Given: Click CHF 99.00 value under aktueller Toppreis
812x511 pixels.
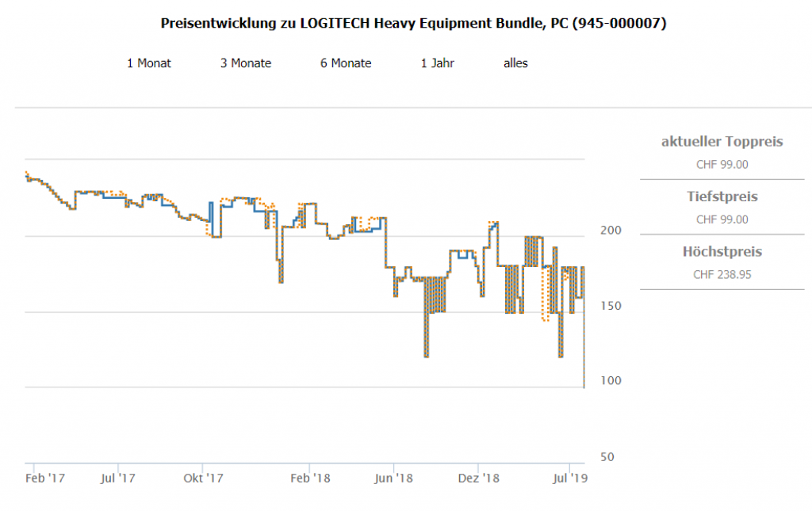Looking at the screenshot, I should (722, 165).
